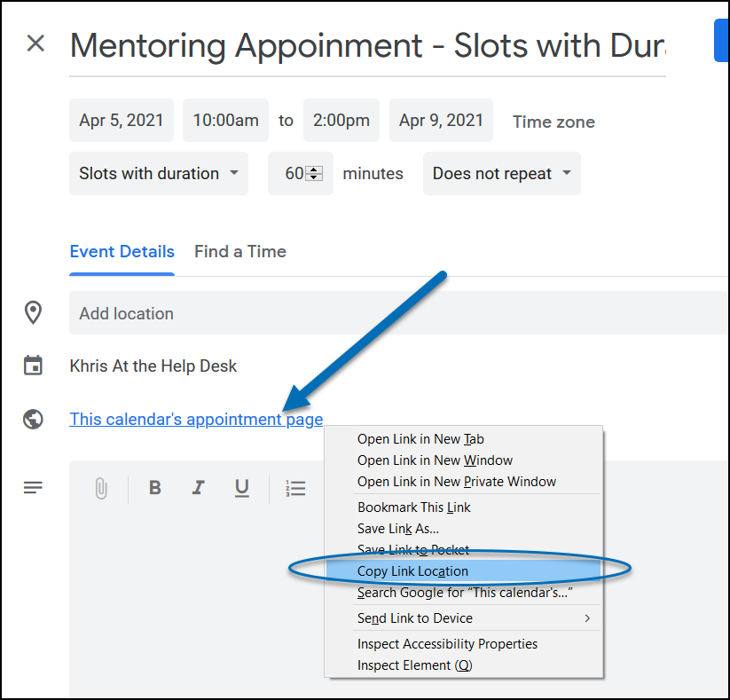Click the description lines icon
The width and height of the screenshot is (730, 700).
(x=34, y=487)
